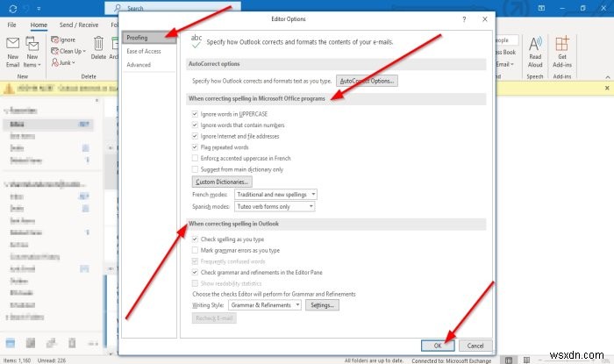
Task: Click the Delete trash can icon
Action: tap(98, 44)
